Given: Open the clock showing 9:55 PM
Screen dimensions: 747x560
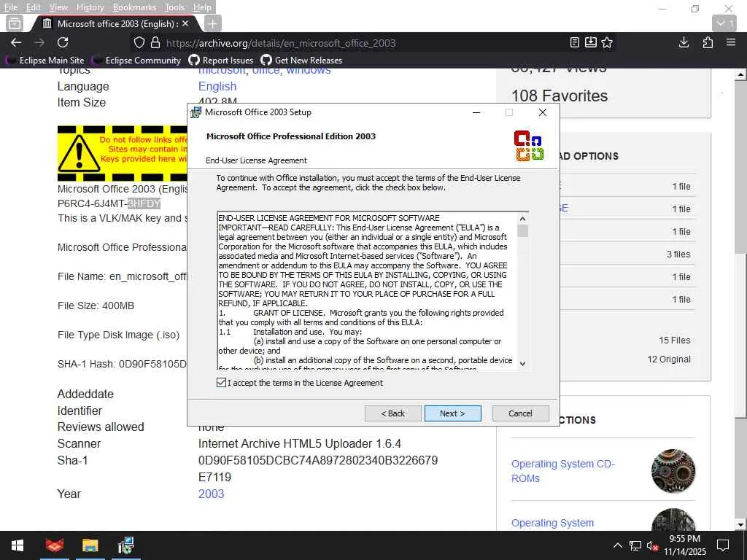Looking at the screenshot, I should coord(685,545).
